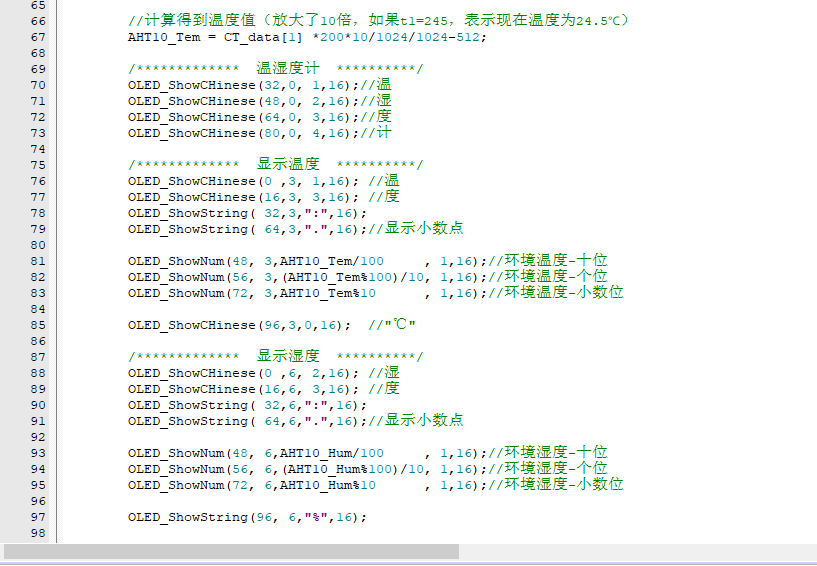817x566 pixels.
Task: Click the "℃" comment on line 85
Action: pyautogui.click(x=392, y=325)
